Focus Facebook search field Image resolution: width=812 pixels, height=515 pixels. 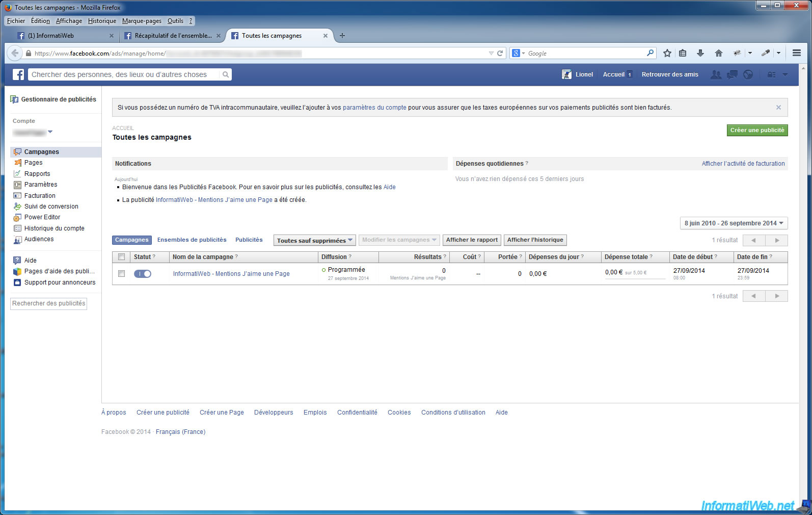pyautogui.click(x=124, y=74)
